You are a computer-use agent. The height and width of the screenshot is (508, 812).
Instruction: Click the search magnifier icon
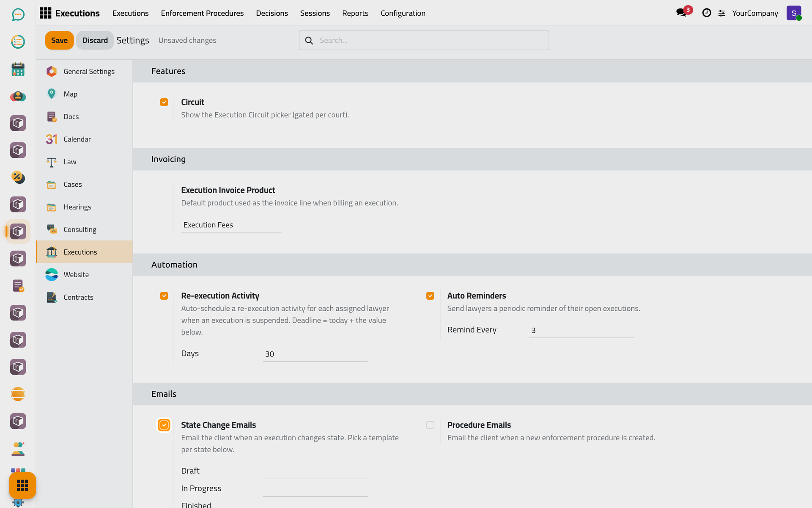pyautogui.click(x=309, y=41)
